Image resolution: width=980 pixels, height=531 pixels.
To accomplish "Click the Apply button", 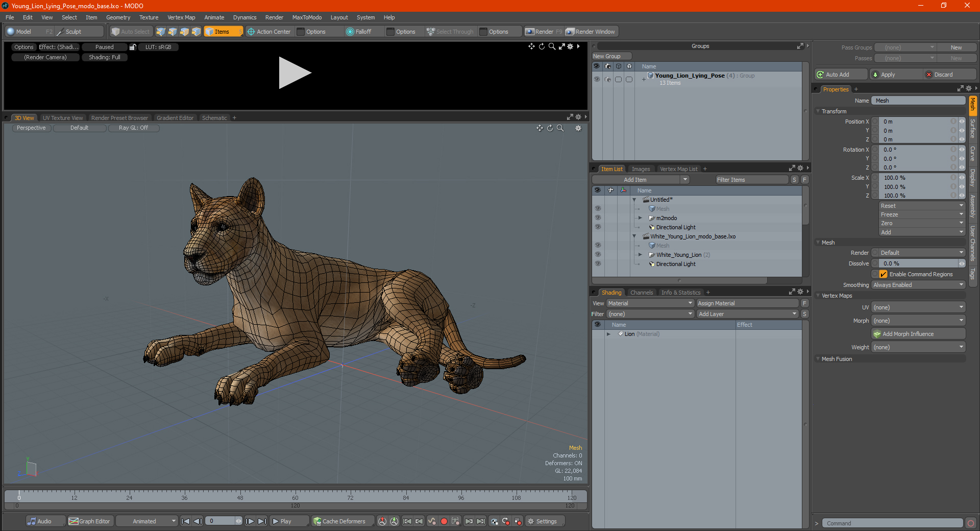I will (x=896, y=75).
